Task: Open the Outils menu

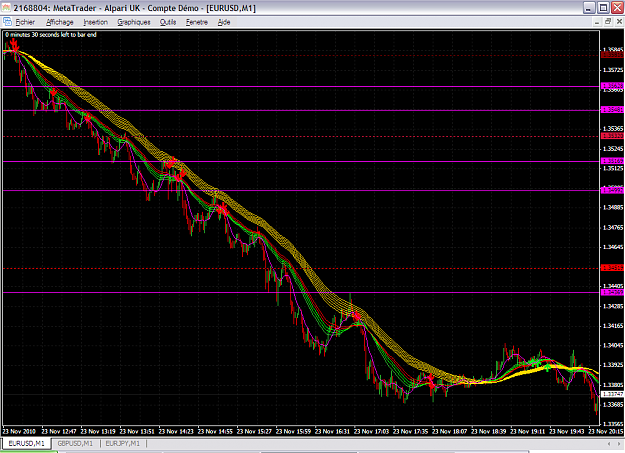Action: pos(168,22)
